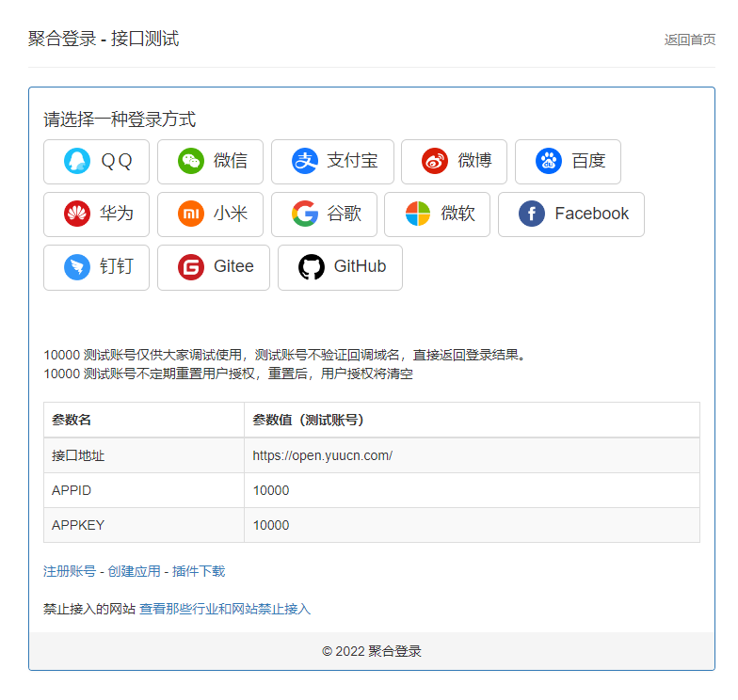This screenshot has height=700, width=738.
Task: Click the Microsoft four-color logo icon
Action: coord(418,214)
